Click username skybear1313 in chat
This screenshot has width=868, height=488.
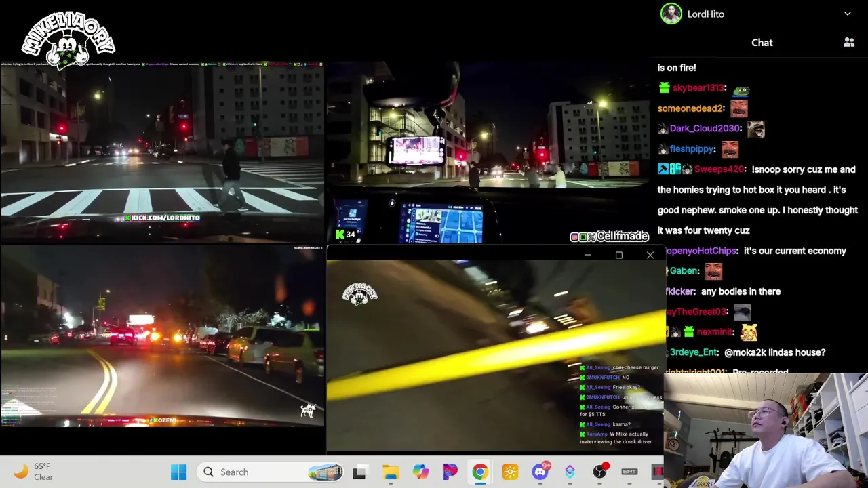(x=699, y=88)
